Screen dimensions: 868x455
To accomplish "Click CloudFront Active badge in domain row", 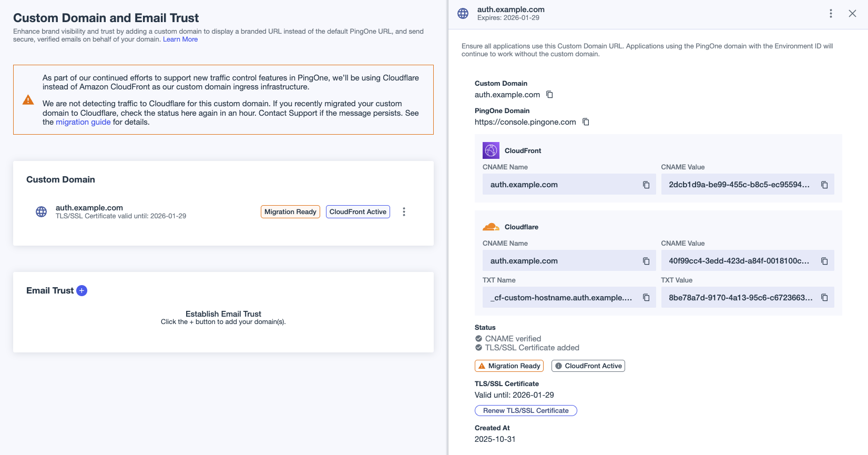I will [x=358, y=211].
